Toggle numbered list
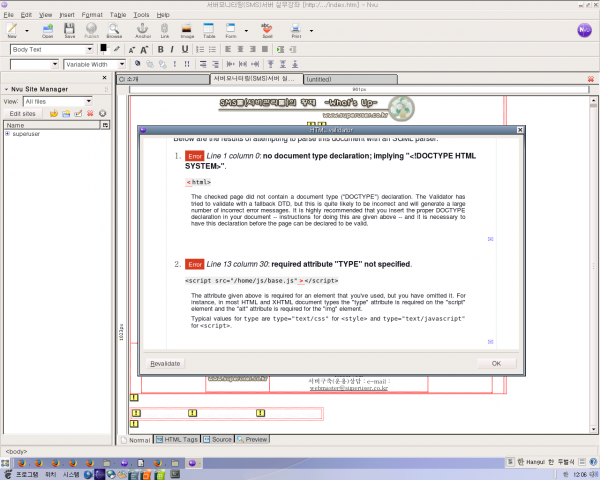Screen dimensions: 600x480 (200, 49)
